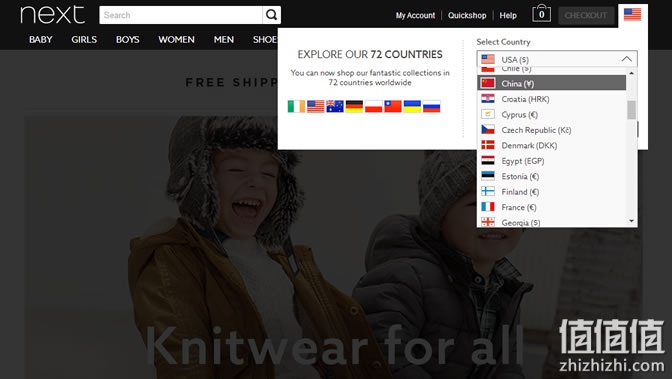672x379 pixels.
Task: Choose Estonia (€) from country list
Action: pos(552,176)
